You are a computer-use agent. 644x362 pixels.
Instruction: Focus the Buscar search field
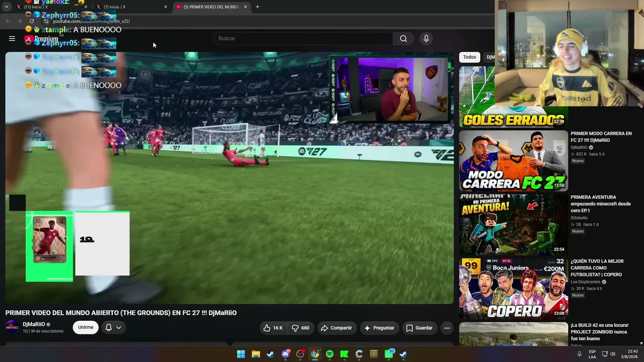pos(303,39)
